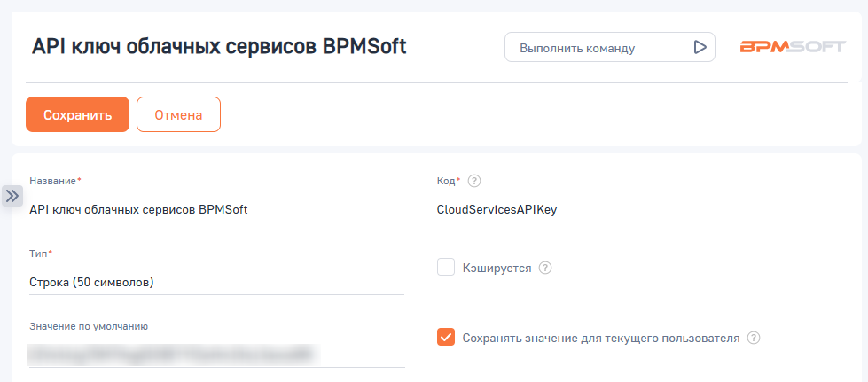
Task: Open the Тип dropdown showing Строка (50 символов)
Action: click(x=217, y=283)
